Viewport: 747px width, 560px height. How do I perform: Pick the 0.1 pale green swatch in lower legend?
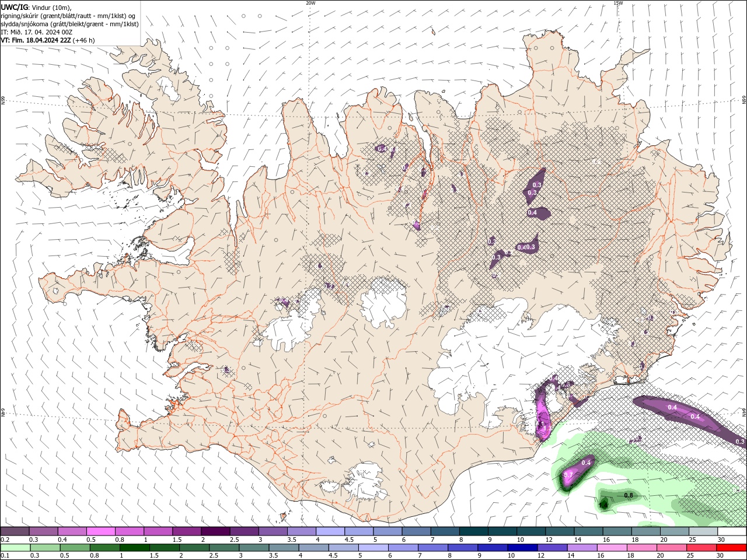point(15,548)
